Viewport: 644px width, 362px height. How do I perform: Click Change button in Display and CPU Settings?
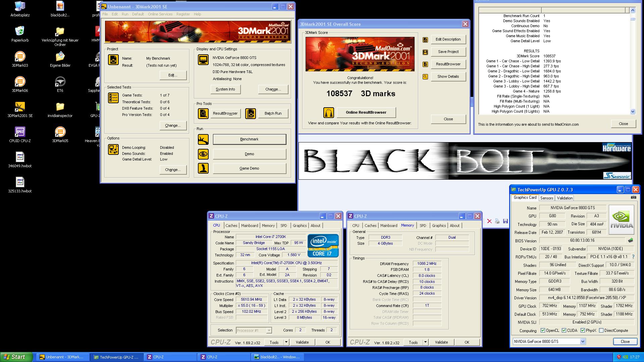pos(273,89)
